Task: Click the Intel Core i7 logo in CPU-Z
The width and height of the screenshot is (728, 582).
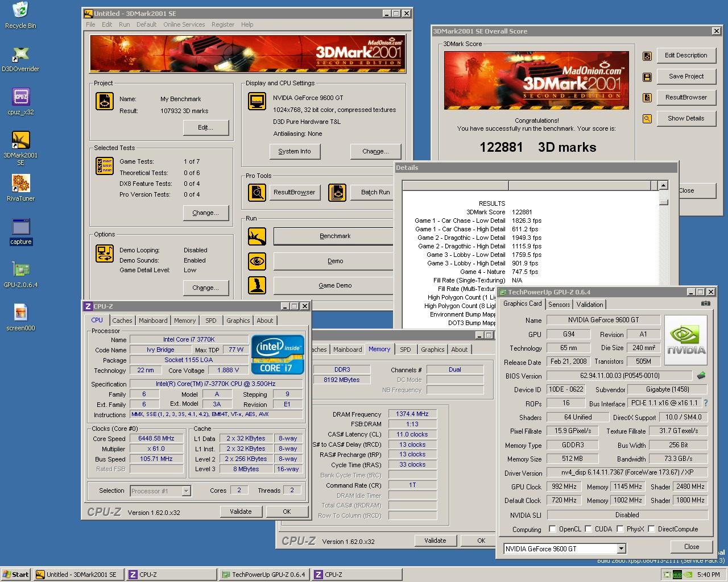Action: (x=278, y=354)
